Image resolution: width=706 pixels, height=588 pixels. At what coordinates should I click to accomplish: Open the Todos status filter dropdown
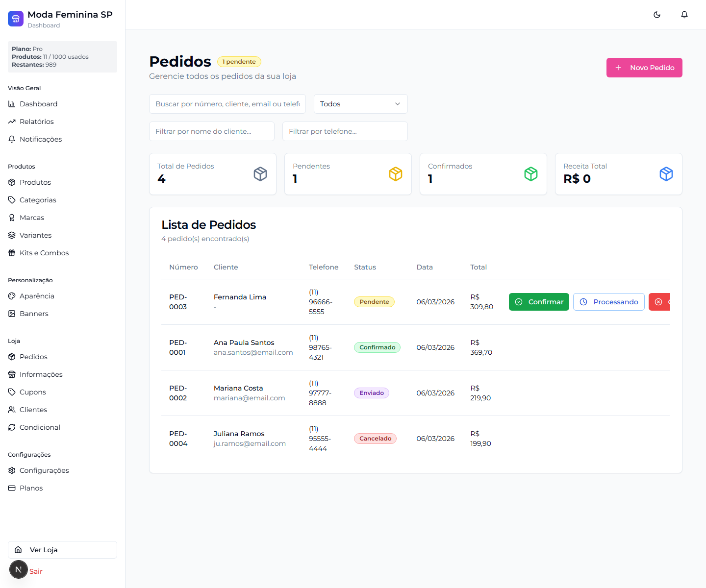361,104
